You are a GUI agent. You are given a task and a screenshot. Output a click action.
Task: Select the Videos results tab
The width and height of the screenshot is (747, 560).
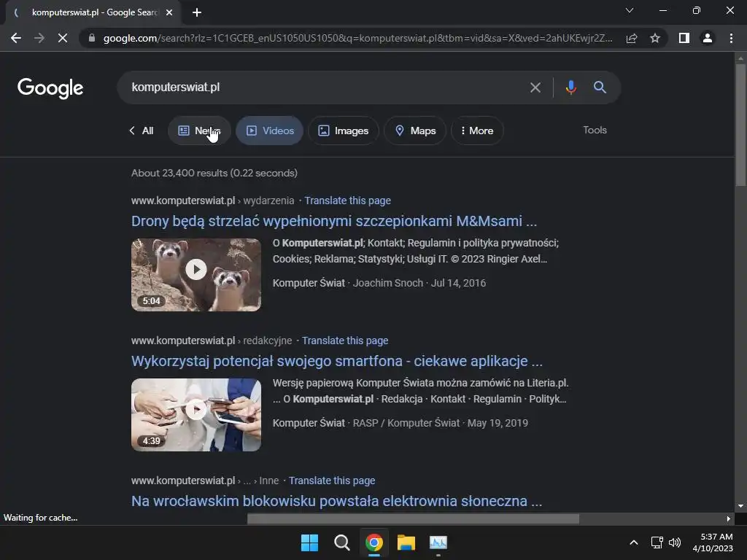coord(270,131)
